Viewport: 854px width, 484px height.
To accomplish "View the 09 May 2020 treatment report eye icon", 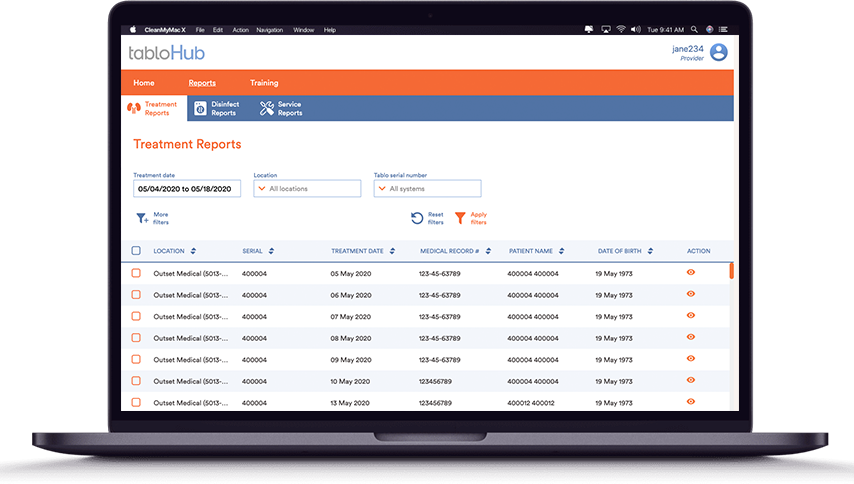I will tap(691, 359).
